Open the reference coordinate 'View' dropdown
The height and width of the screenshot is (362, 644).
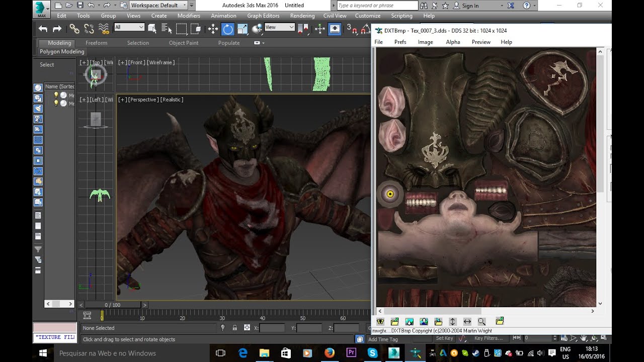[x=279, y=27]
